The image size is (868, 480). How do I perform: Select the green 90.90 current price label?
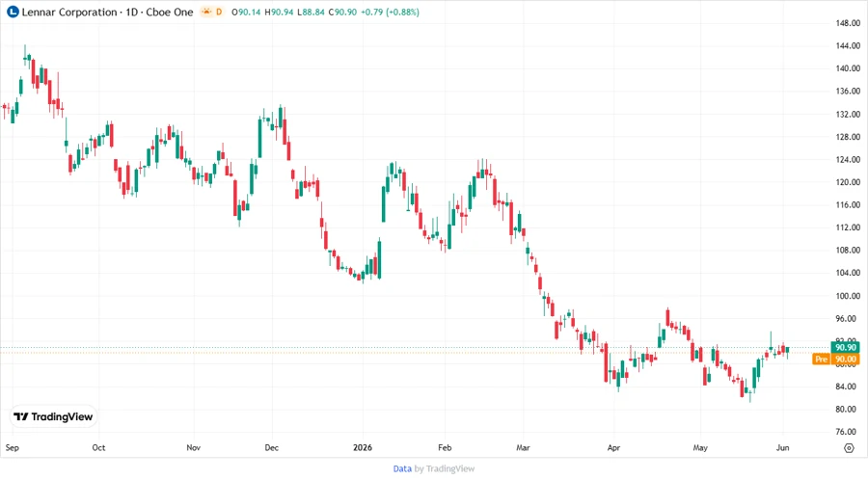845,347
